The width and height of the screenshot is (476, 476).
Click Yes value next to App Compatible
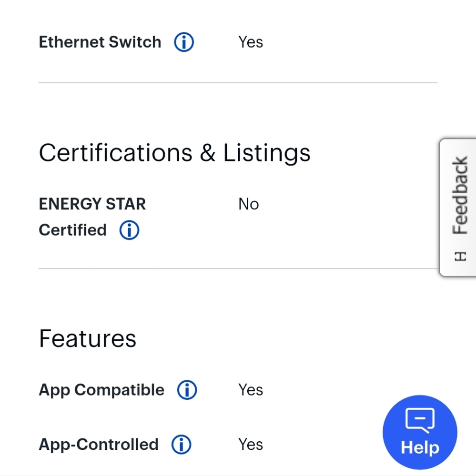pyautogui.click(x=251, y=390)
